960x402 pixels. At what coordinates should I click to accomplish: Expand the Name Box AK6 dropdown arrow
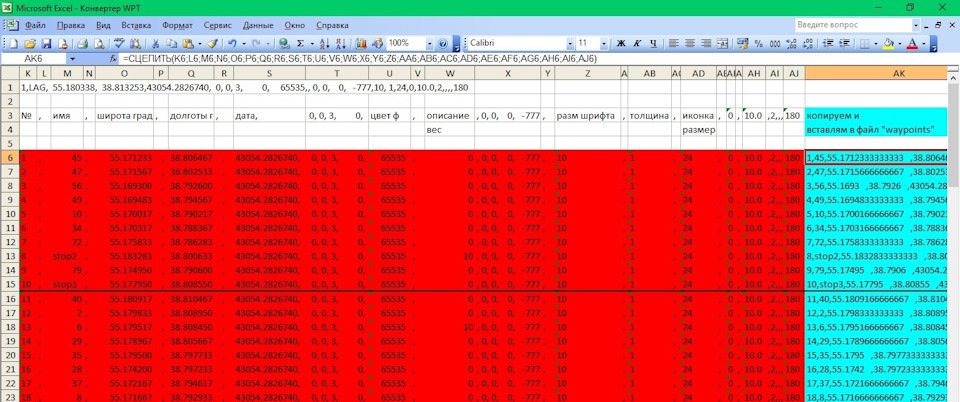tap(72, 59)
